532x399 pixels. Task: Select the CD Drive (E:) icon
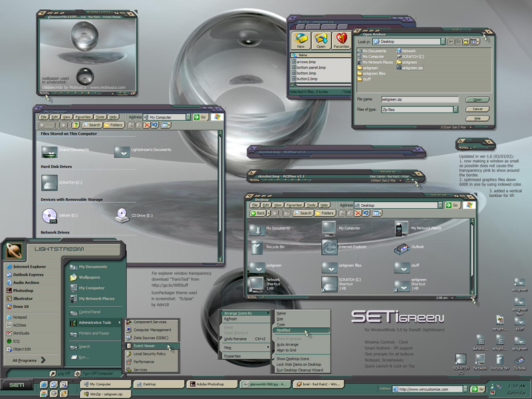point(122,215)
